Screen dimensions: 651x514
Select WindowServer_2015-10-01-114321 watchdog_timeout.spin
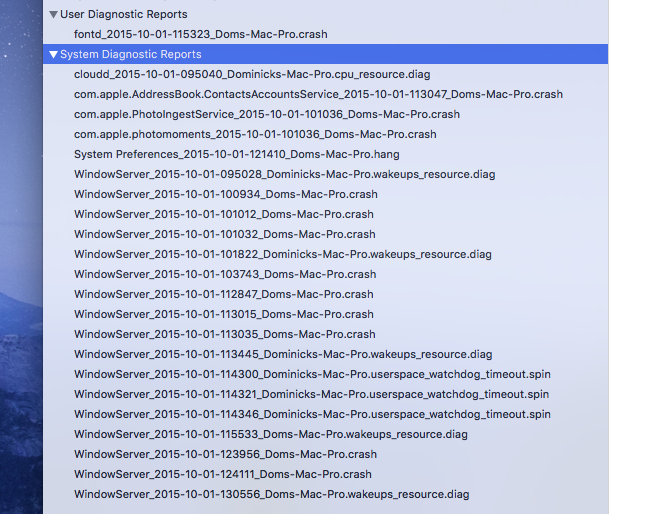311,394
